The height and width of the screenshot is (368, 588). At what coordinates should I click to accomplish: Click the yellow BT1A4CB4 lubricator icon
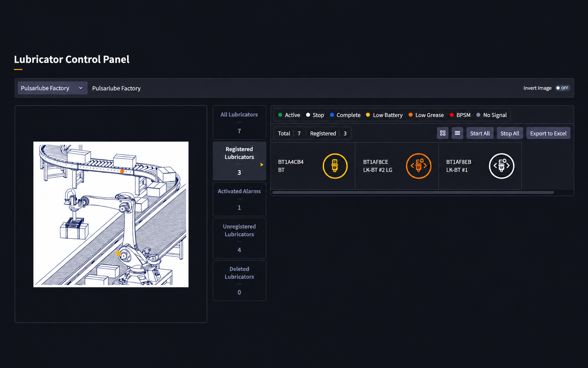click(335, 166)
